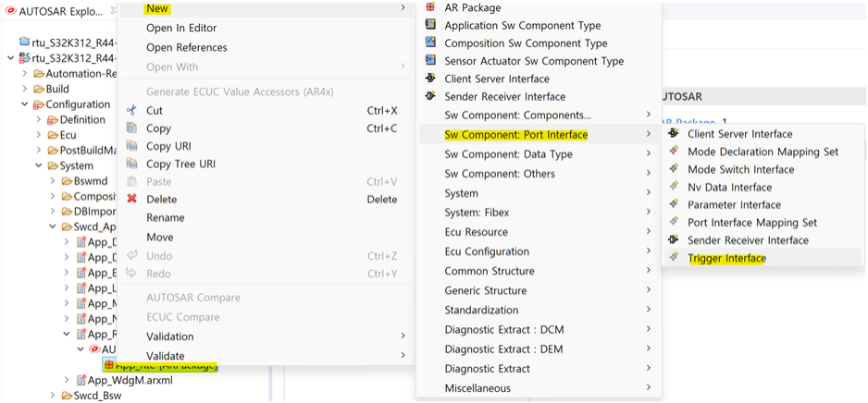This screenshot has width=868, height=403.
Task: Open the New submenu
Action: point(267,8)
